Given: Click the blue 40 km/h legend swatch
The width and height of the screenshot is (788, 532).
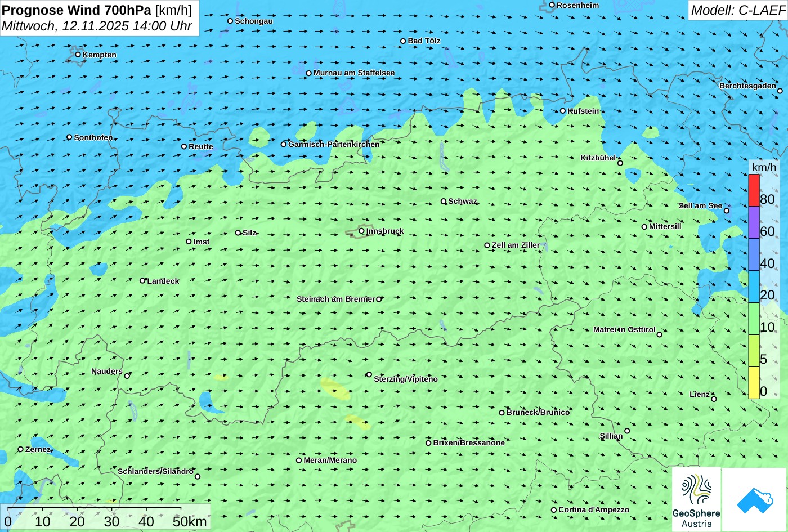Looking at the screenshot, I should click(754, 254).
